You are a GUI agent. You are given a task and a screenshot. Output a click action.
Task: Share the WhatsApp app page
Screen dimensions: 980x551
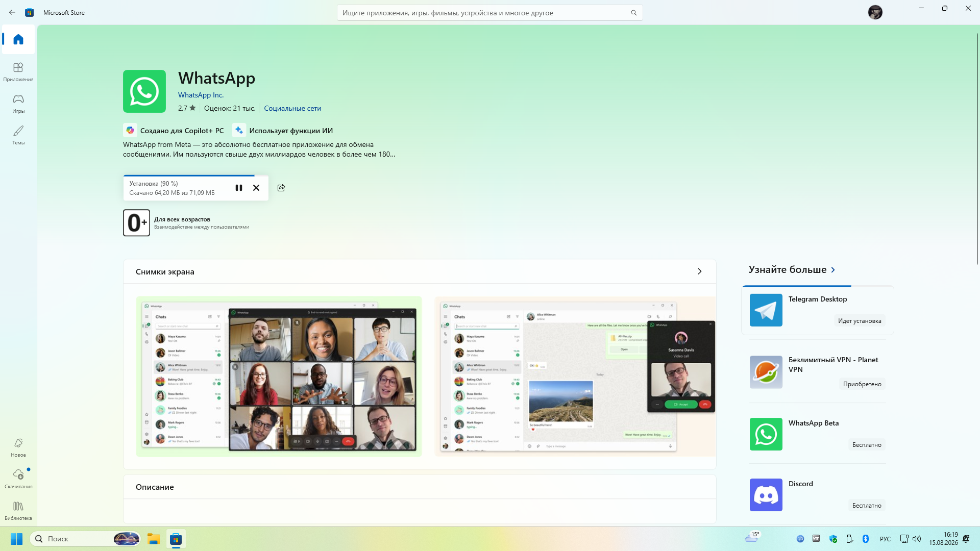281,188
